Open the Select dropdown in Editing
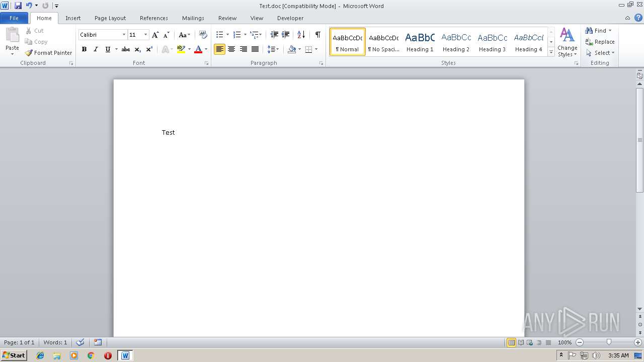The height and width of the screenshot is (362, 644). coord(600,53)
